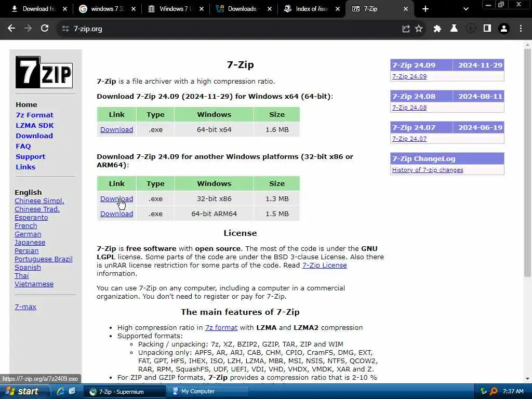Toggle the browser side panel
Screen dimensions: 532x399
tap(487, 29)
